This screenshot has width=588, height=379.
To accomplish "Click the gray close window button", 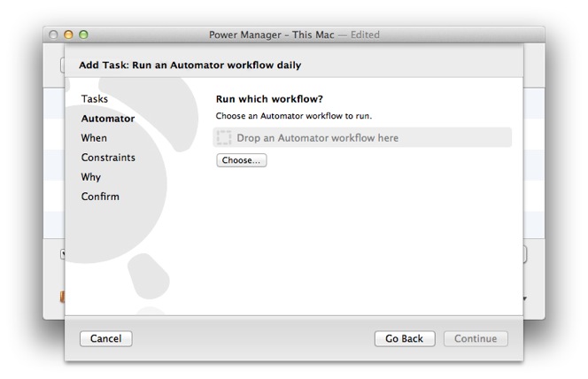I will tap(53, 35).
